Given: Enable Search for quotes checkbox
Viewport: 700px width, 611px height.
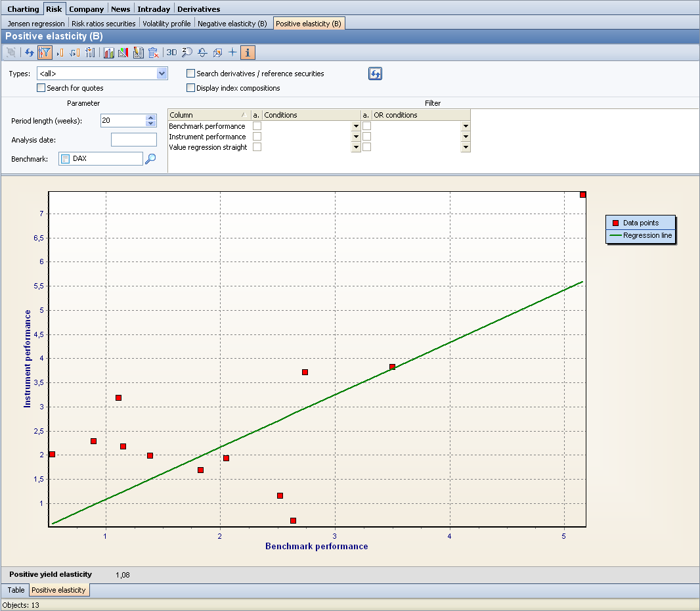Looking at the screenshot, I should [41, 88].
